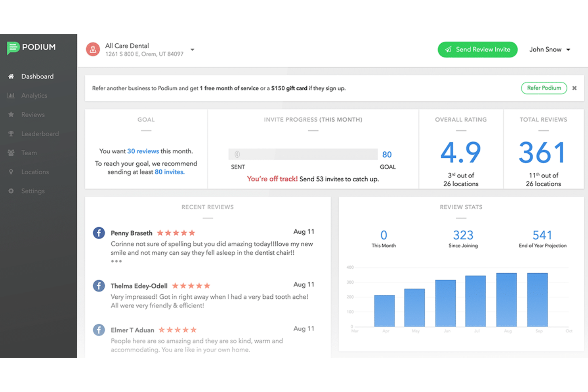Click the location pin badge next to All Care Dental

coord(93,49)
